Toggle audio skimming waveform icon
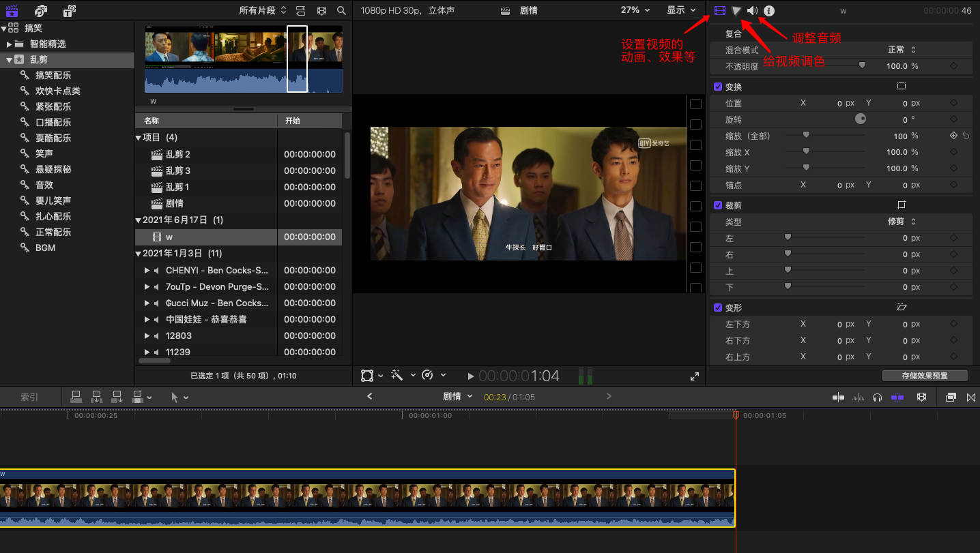Screen dimensions: 980x553 [859, 397]
